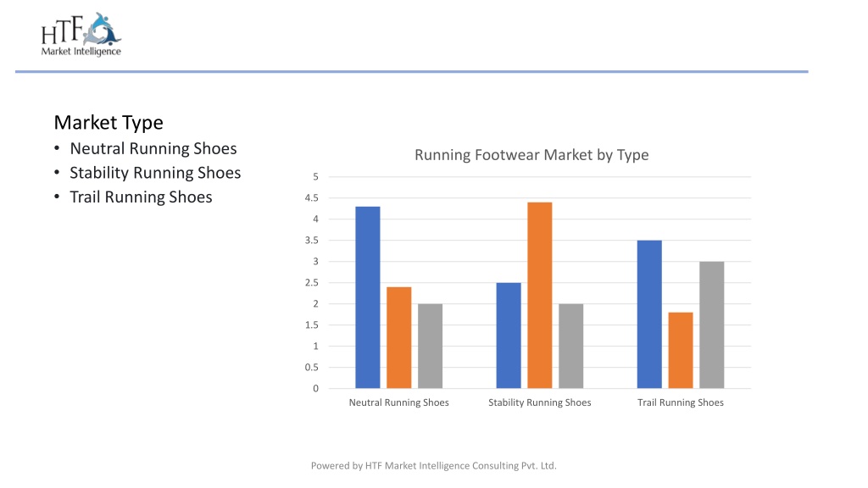The image size is (868, 488).
Task: Click the tall orange Stability Running Shoes bar
Action: point(540,296)
